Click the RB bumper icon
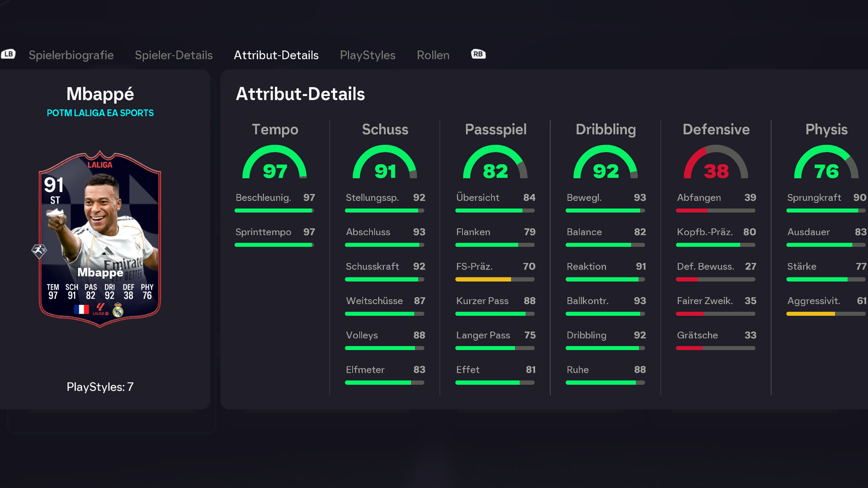This screenshot has height=488, width=868. [x=478, y=54]
